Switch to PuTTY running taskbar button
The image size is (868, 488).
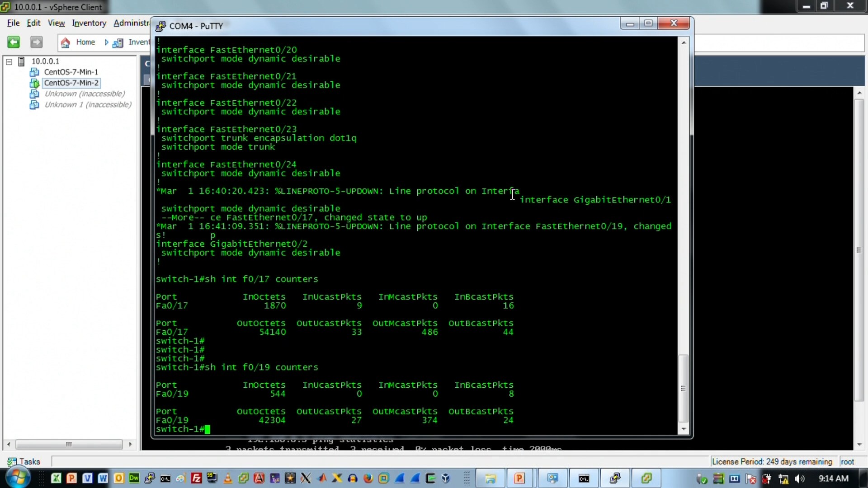coord(615,478)
